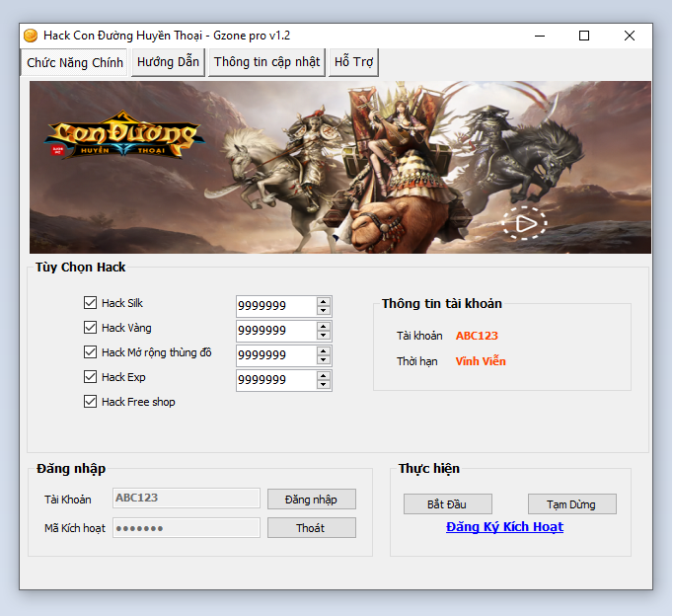Select the Hỗ Trợ tab

(x=353, y=62)
